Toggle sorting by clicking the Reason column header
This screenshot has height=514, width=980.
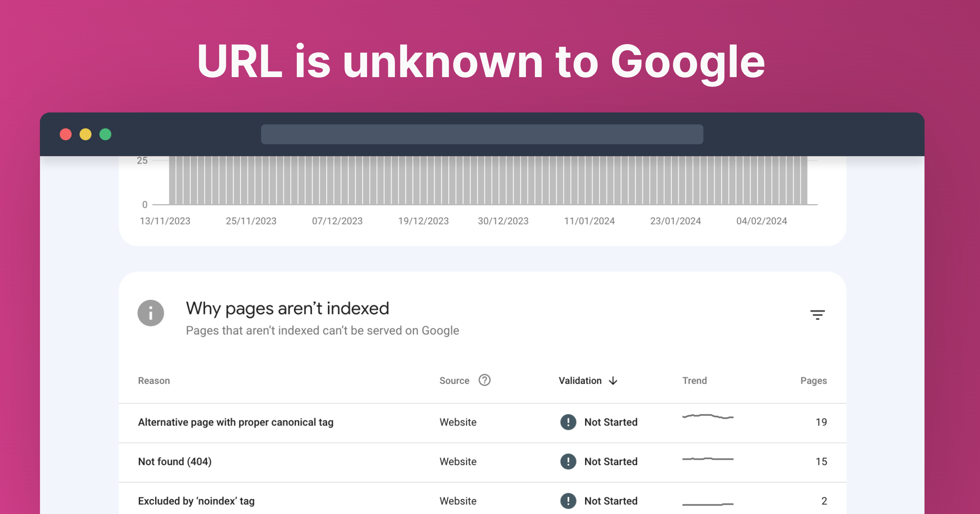click(154, 380)
